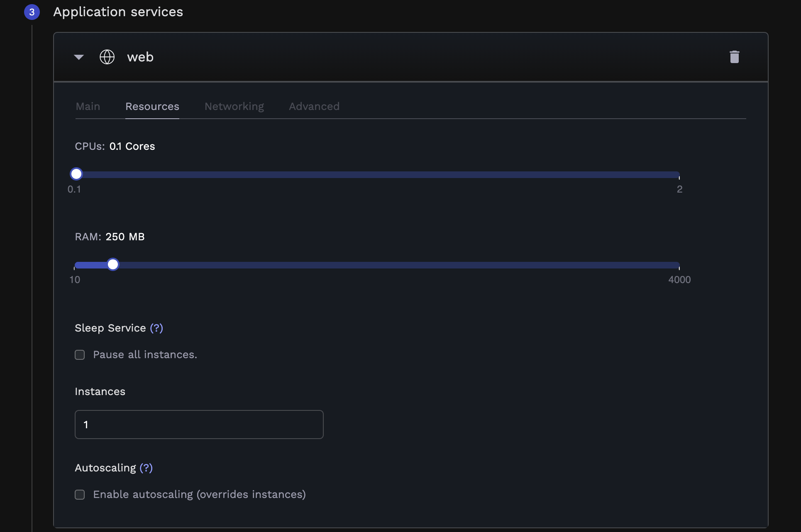Check the Pause all instances checkbox
The height and width of the screenshot is (532, 801).
click(x=80, y=355)
